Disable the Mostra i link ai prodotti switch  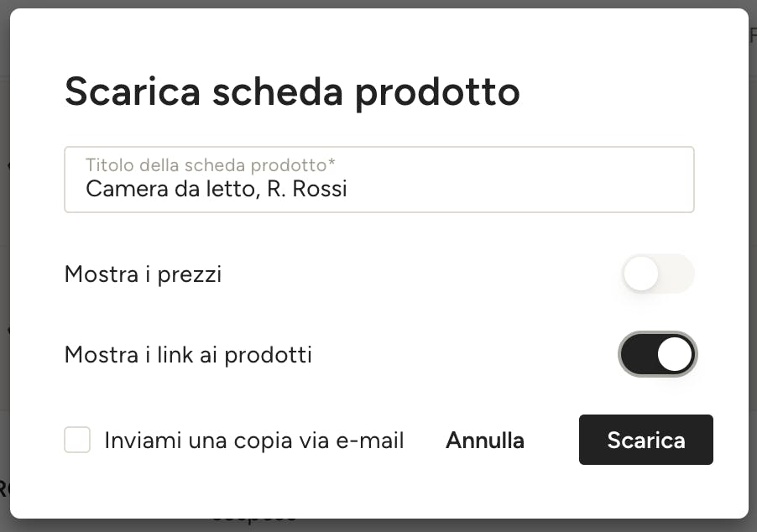pos(658,354)
